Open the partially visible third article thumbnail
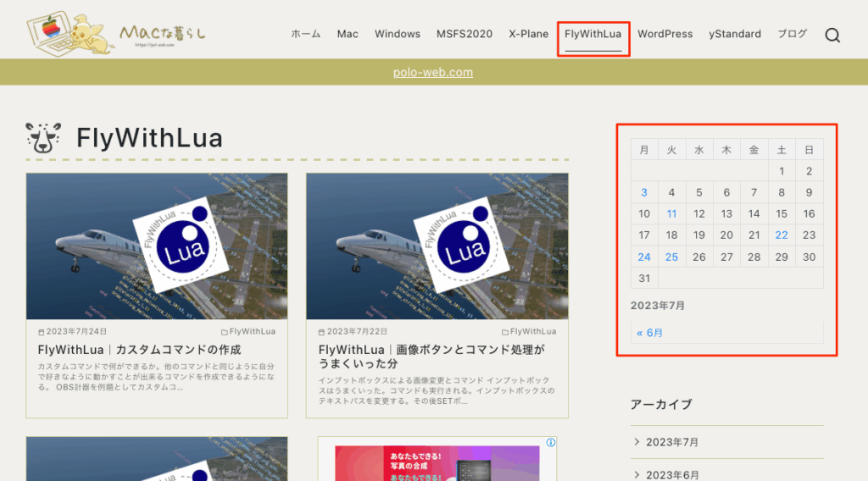This screenshot has height=481, width=868. pos(157,459)
